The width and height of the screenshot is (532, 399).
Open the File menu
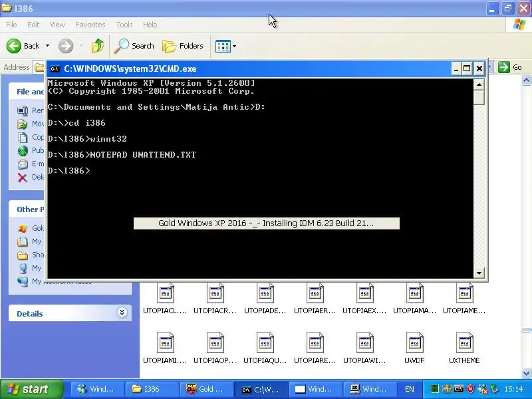(11, 25)
